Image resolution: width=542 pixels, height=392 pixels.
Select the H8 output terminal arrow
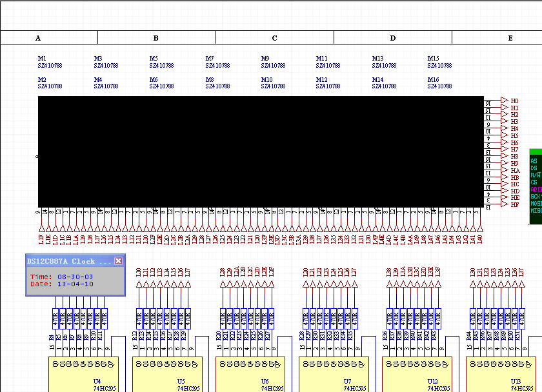pyautogui.click(x=505, y=156)
